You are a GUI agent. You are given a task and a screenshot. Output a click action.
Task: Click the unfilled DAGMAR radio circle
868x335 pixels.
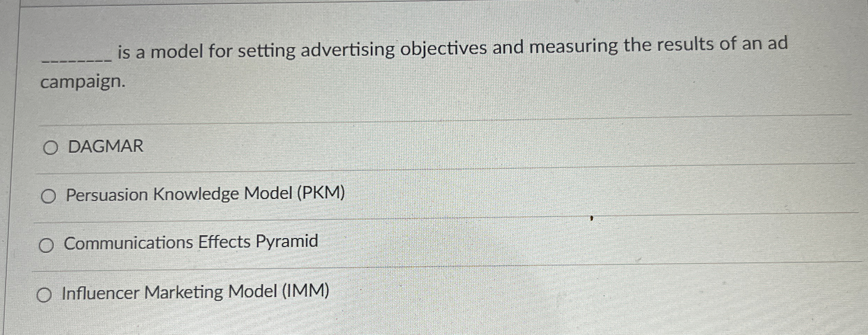click(x=52, y=148)
